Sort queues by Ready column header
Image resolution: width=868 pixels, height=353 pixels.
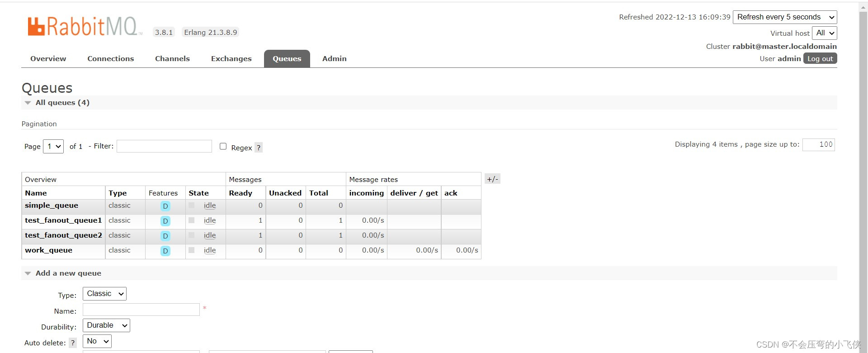[241, 193]
